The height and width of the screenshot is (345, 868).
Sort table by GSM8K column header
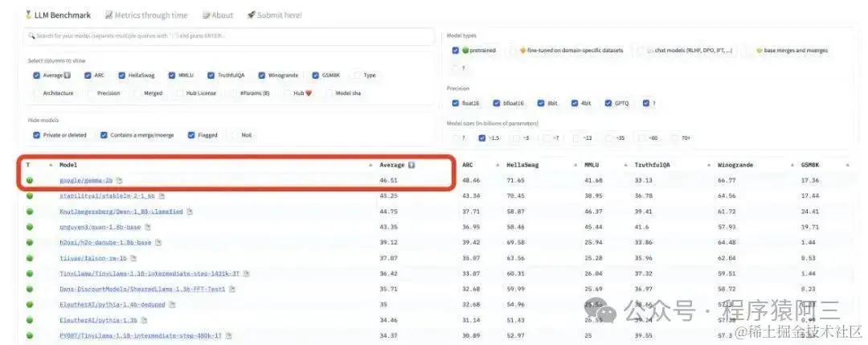(x=811, y=165)
